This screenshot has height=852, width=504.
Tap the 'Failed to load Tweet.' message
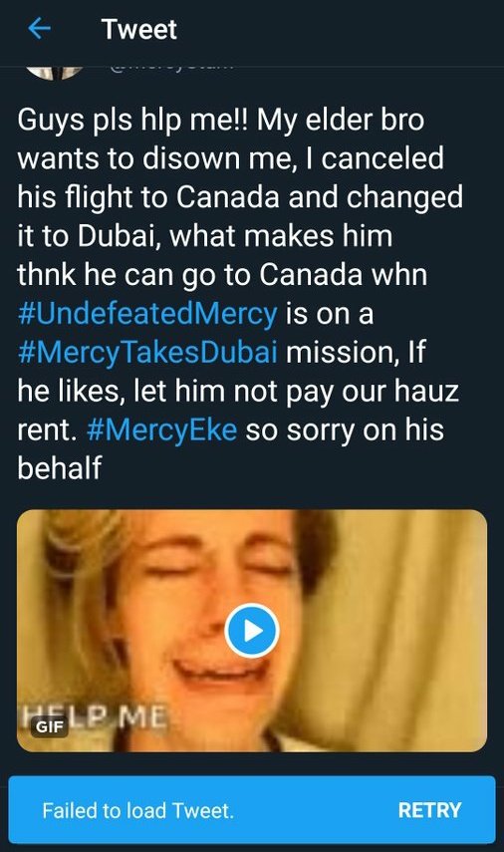[137, 811]
